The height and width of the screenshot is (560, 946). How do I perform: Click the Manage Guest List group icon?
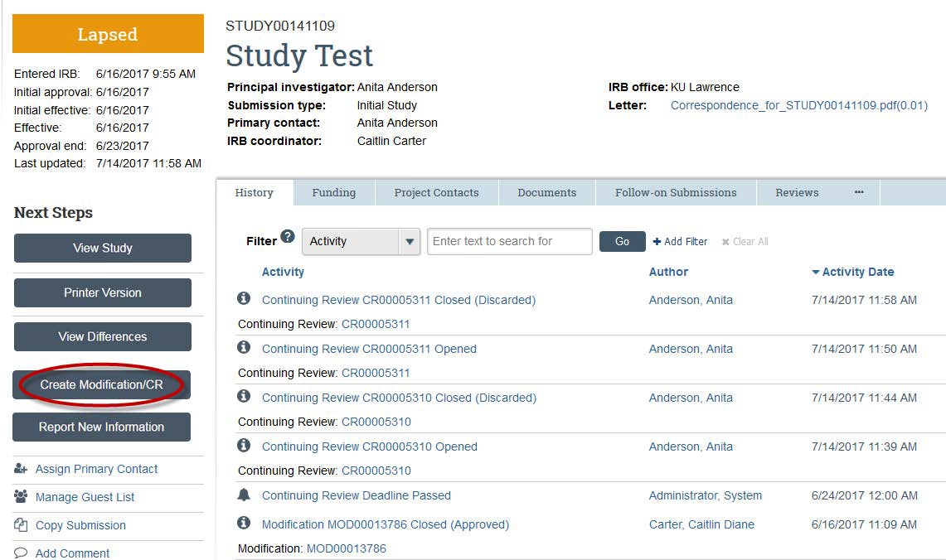[21, 496]
